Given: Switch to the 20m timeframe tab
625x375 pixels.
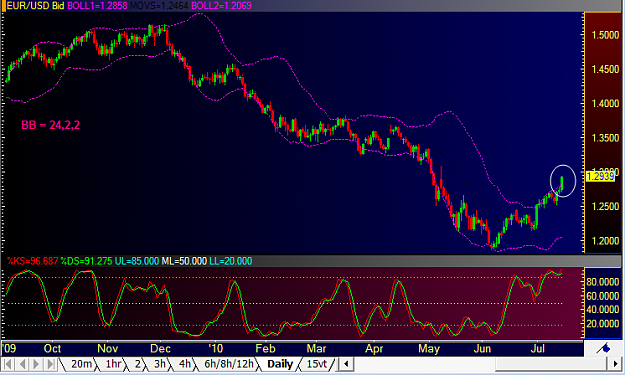Looking at the screenshot, I should coord(81,364).
